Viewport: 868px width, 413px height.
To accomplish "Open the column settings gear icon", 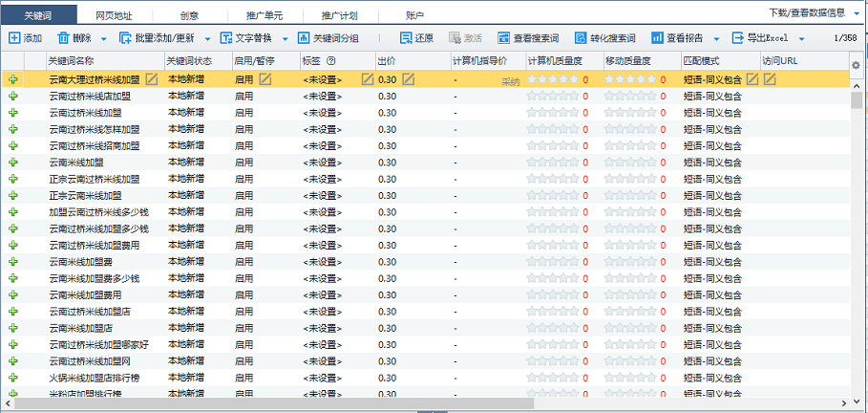I will click(x=856, y=64).
